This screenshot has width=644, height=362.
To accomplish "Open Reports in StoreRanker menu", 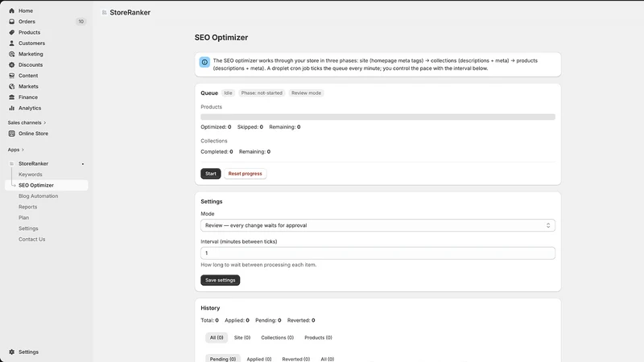I will pos(27,207).
